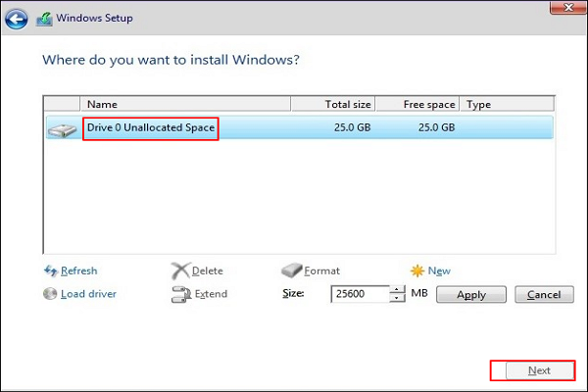Sort by the Type column header

507,104
